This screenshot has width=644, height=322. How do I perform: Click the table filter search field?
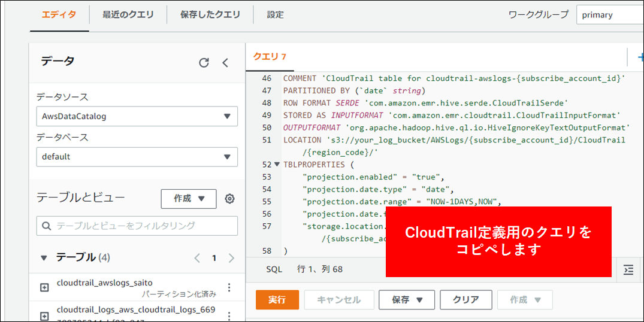click(x=137, y=226)
